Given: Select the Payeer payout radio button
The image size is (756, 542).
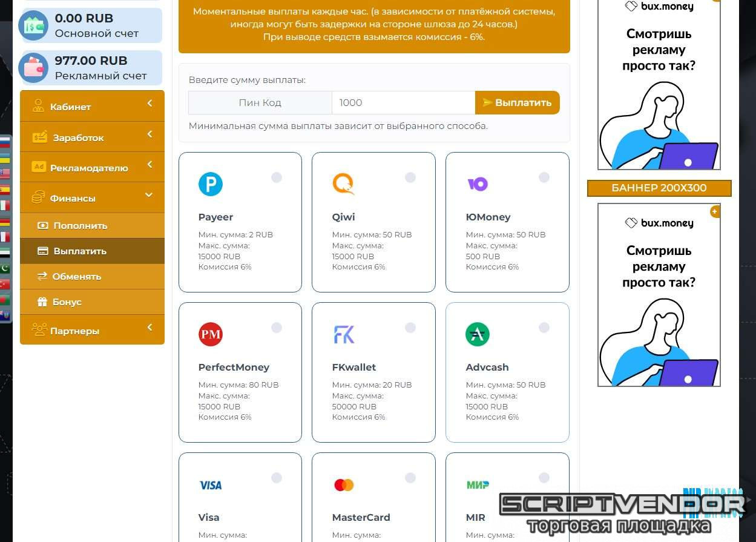Looking at the screenshot, I should click(x=277, y=177).
